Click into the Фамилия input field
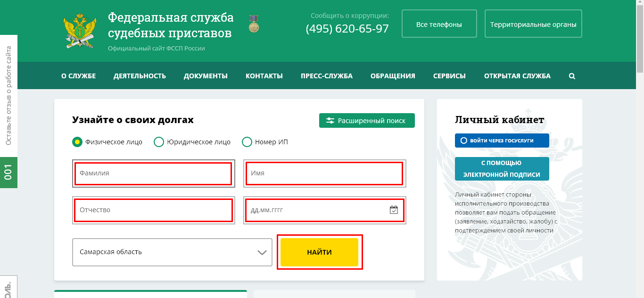 153,174
